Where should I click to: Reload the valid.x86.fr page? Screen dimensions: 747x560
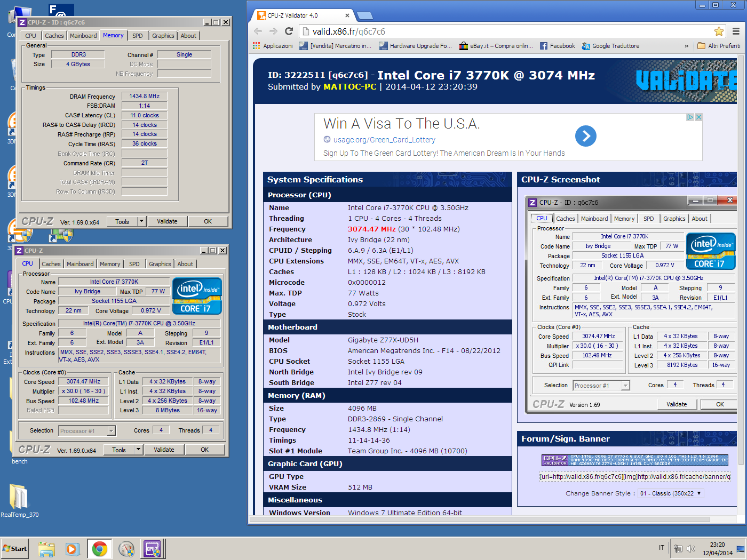(289, 31)
